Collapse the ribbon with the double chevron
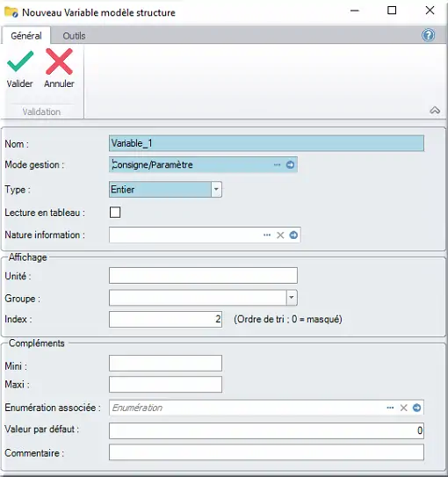Viewport: 448px width, 477px height. click(435, 110)
